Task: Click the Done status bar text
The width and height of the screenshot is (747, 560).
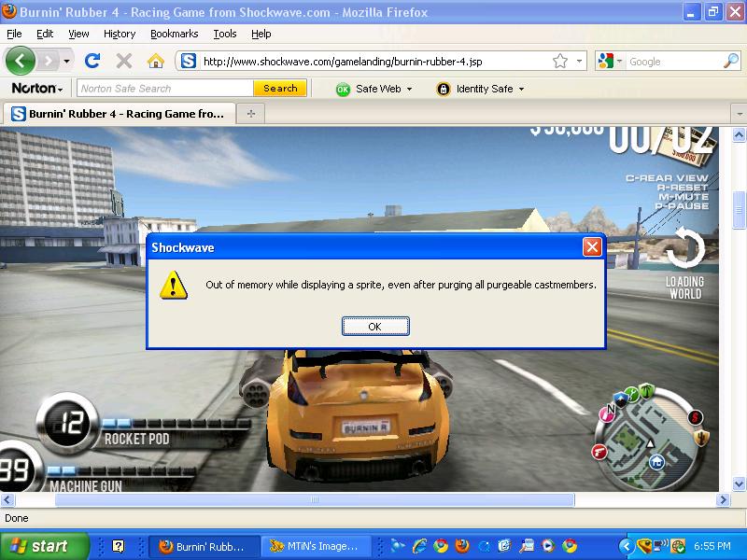Action: tap(17, 518)
